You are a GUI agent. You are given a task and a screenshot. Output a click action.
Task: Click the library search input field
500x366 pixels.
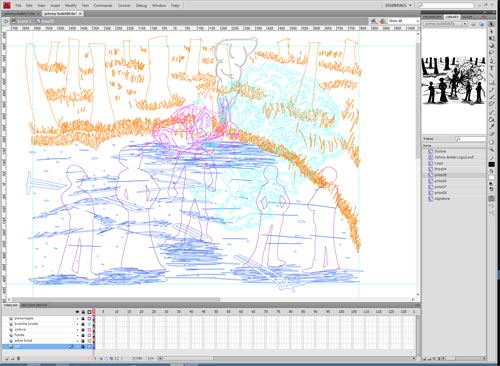pos(471,139)
